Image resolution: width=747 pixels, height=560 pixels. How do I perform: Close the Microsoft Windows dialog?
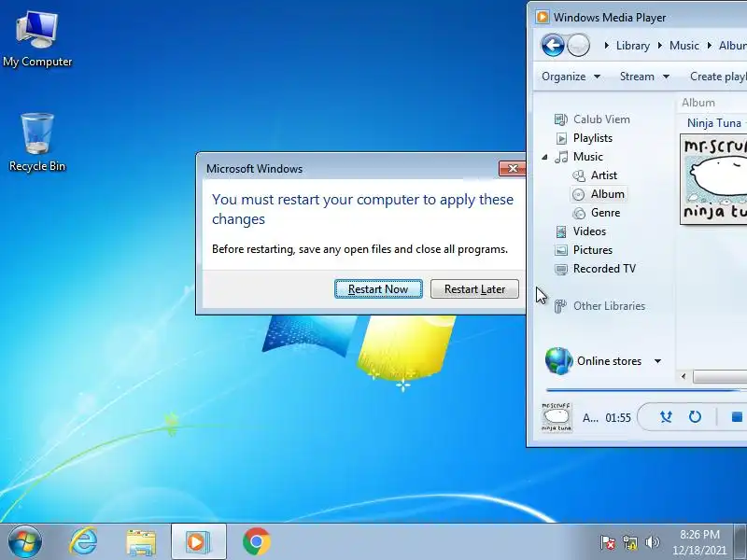click(x=513, y=168)
